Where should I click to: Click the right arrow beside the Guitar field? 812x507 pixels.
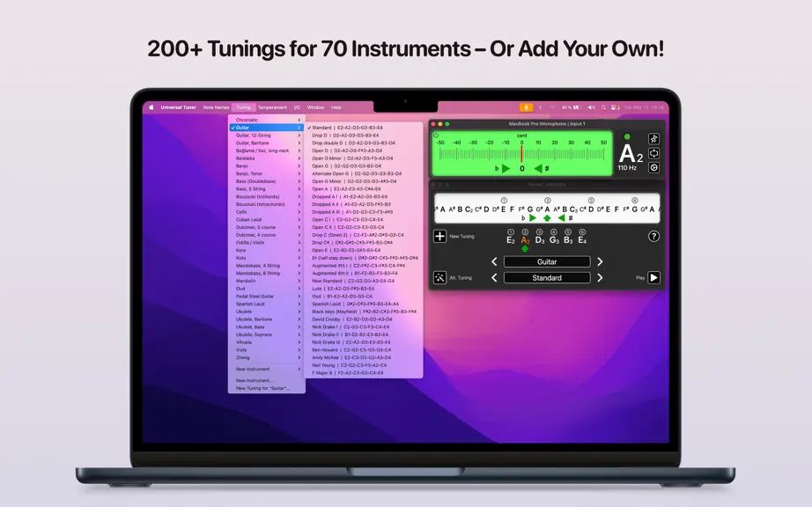600,261
